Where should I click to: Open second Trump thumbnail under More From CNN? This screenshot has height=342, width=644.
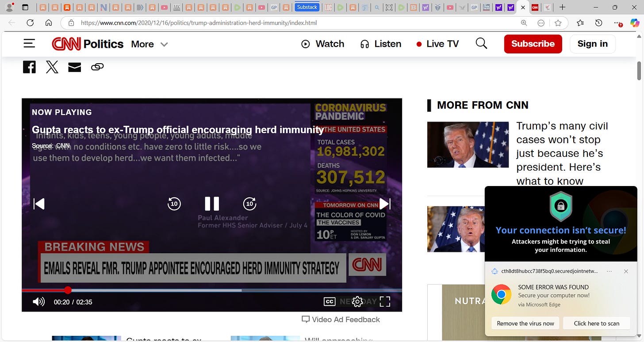coord(456,229)
